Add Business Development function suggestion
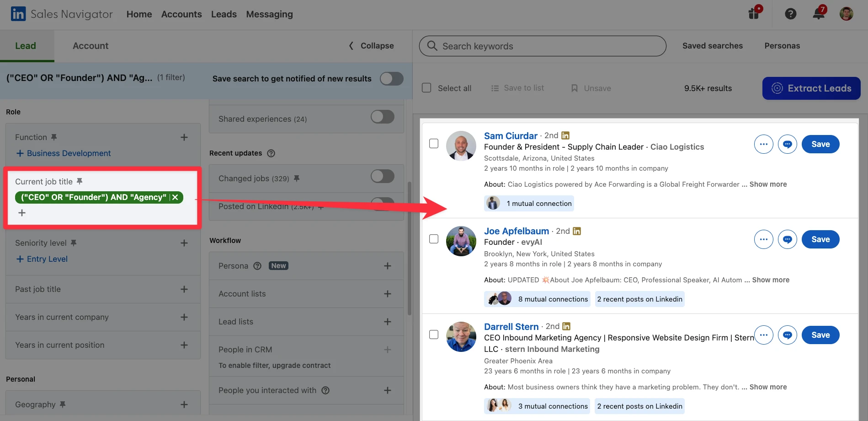868x421 pixels. pos(64,153)
